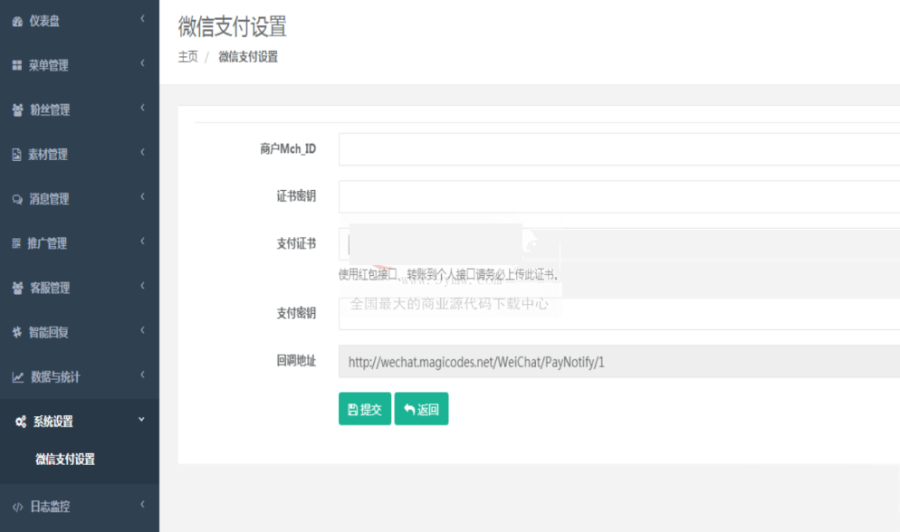Click the 返回 back button
Image resolution: width=900 pixels, height=532 pixels.
tap(421, 409)
